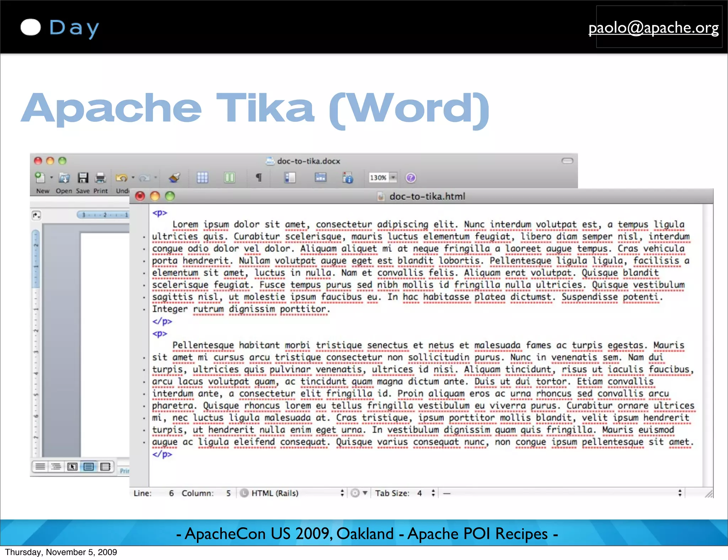The width and height of the screenshot is (728, 560).
Task: Click the Columns icon in Word toolbar
Action: (x=230, y=177)
